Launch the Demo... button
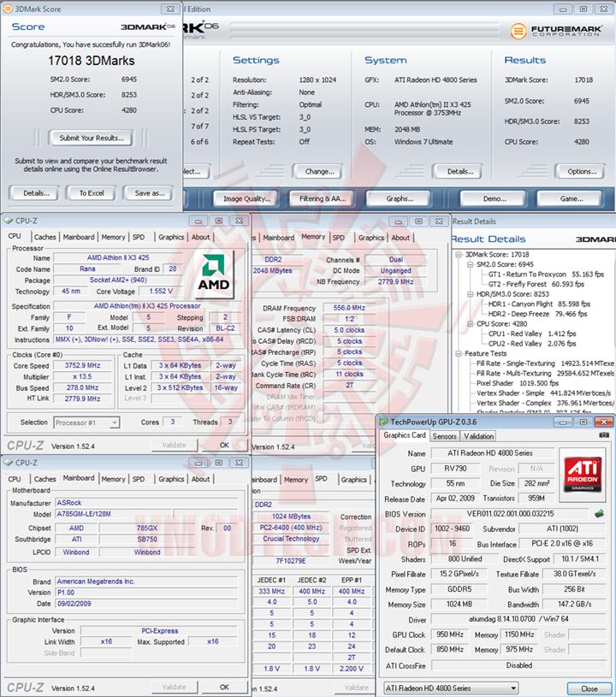This screenshot has height=697, width=616. 495,198
